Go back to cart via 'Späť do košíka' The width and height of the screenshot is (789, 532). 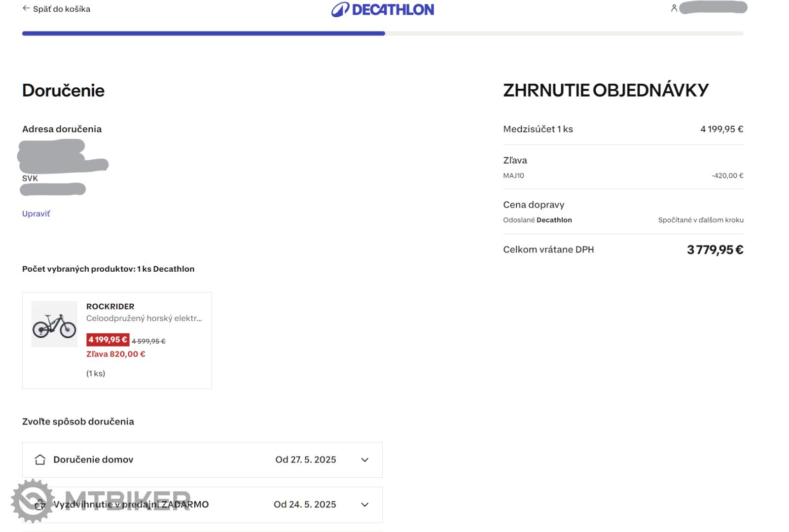(x=61, y=9)
